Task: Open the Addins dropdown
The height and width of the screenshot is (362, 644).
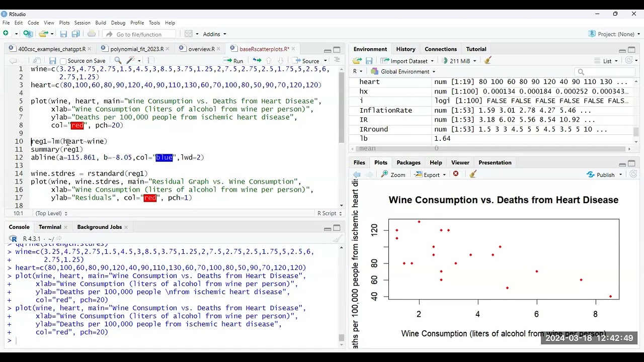Action: coord(214,34)
